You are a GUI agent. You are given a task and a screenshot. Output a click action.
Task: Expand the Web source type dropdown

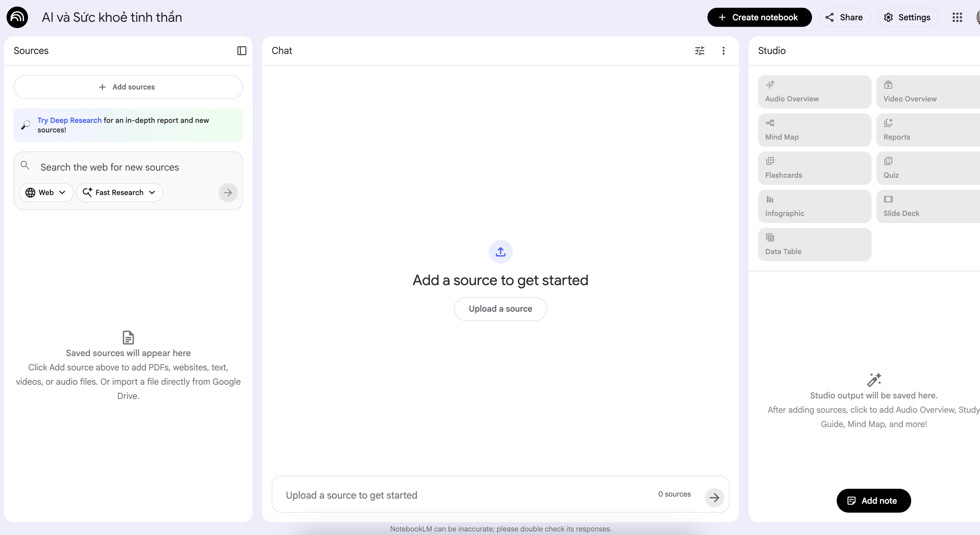pos(46,193)
